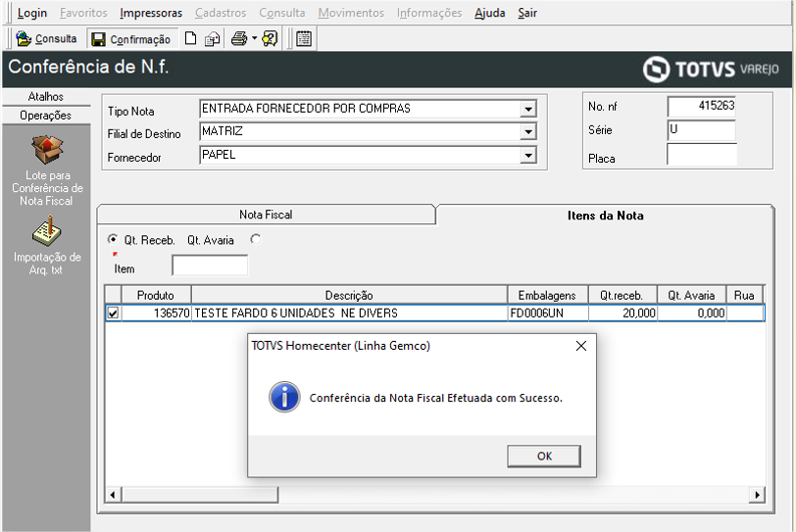Close the TOTVS Homecenter dialog
Image resolution: width=796 pixels, height=532 pixels.
pos(581,346)
